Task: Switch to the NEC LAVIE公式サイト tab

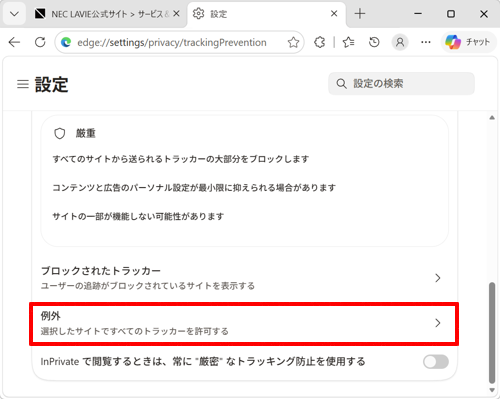Action: [x=107, y=14]
